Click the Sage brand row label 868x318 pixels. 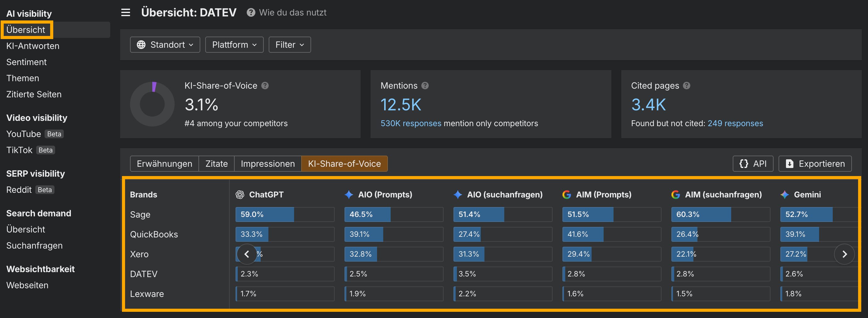click(140, 215)
